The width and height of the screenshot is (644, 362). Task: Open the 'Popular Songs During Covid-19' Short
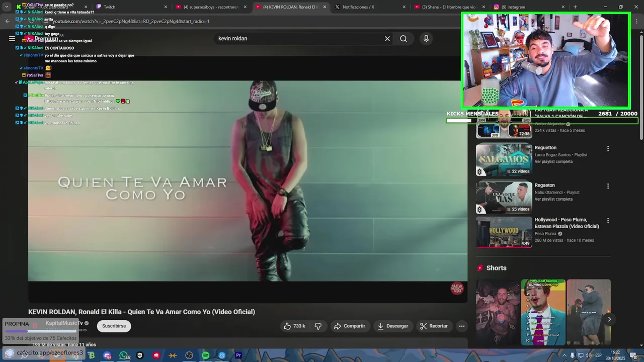tap(543, 312)
